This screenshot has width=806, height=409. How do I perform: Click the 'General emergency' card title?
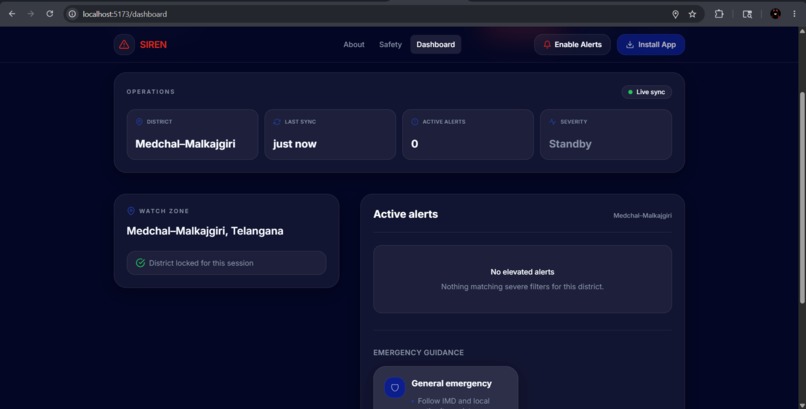(x=451, y=383)
